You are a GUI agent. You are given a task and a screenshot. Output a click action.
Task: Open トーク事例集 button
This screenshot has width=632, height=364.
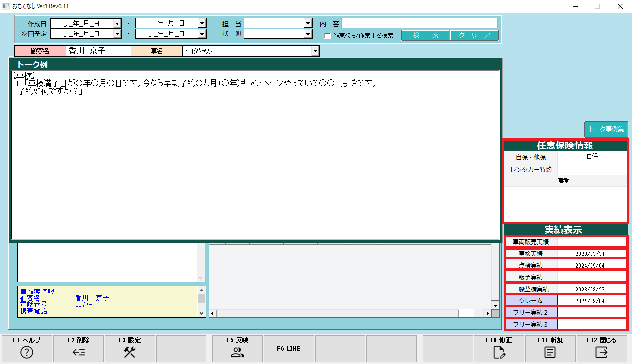click(606, 130)
